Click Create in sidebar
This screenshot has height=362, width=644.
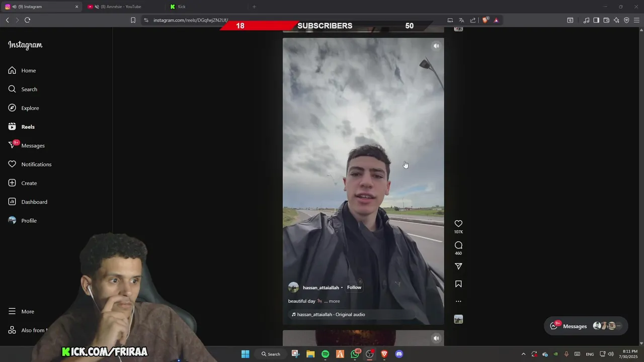pyautogui.click(x=23, y=183)
